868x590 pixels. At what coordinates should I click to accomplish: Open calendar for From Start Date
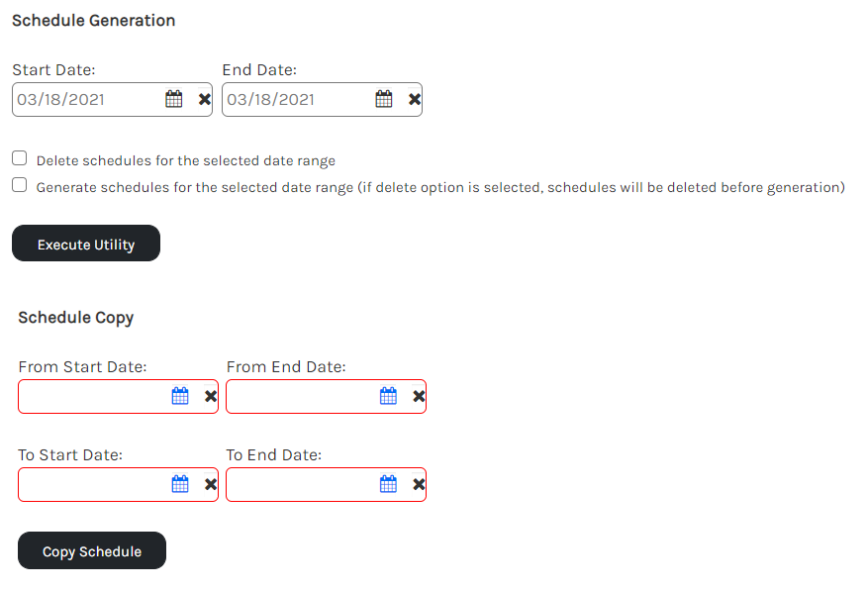(180, 396)
